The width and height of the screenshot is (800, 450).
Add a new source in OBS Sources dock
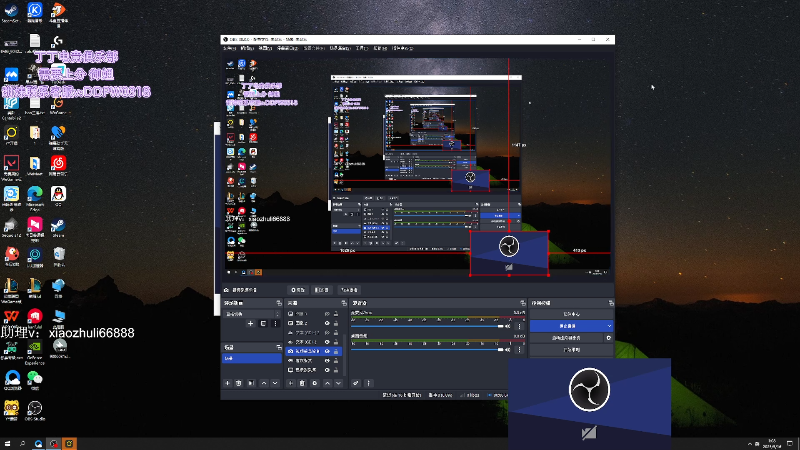point(290,383)
